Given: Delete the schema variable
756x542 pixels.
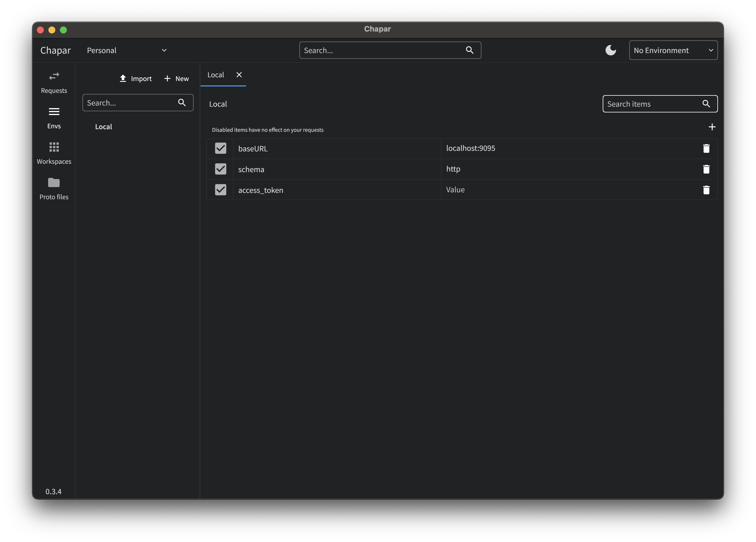Looking at the screenshot, I should click(x=706, y=169).
